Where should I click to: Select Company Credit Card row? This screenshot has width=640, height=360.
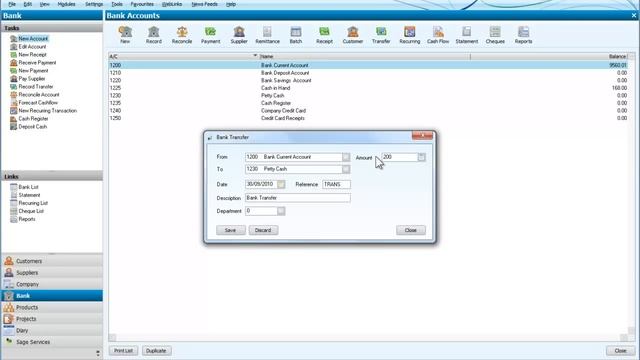tap(368, 111)
